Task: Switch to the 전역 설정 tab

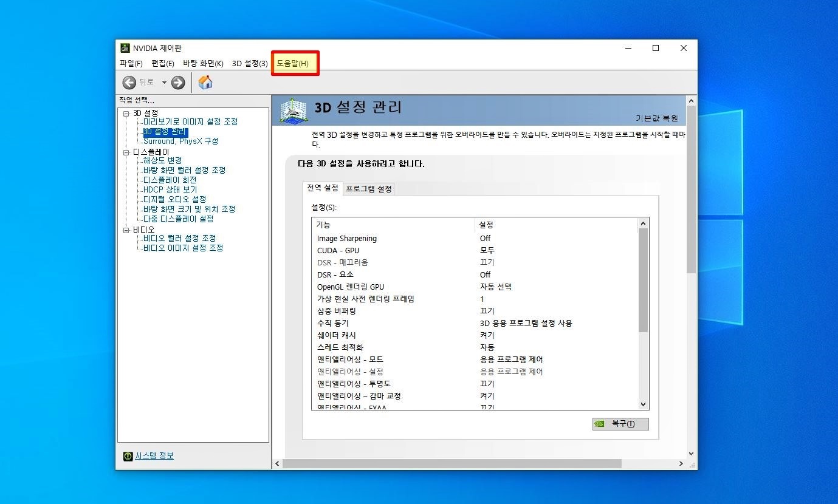Action: click(x=323, y=188)
